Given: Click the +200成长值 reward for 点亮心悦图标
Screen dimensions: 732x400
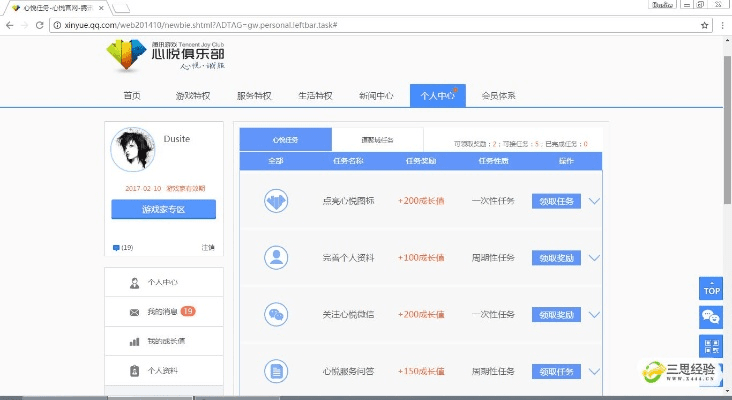Looking at the screenshot, I should coord(421,201).
